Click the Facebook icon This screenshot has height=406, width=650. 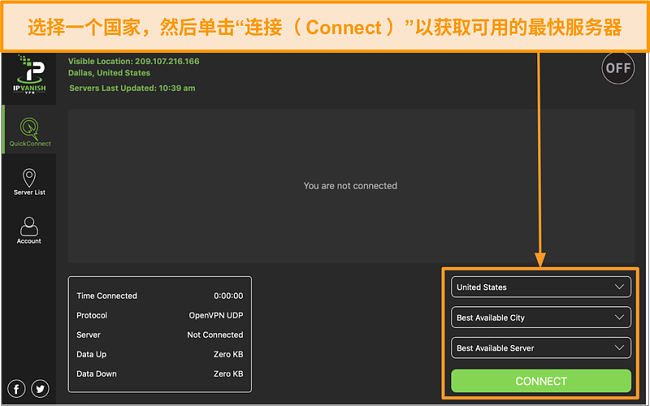[x=17, y=389]
